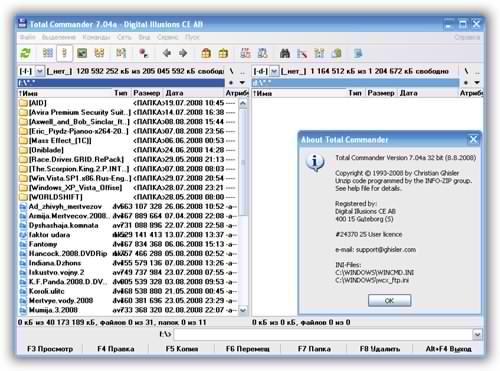Click the notepad icon ending the toolbar
This screenshot has width=500, height=371.
coord(358,53)
